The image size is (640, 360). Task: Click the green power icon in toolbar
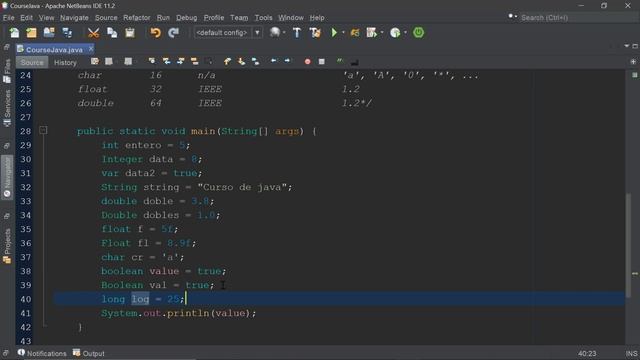[x=418, y=33]
